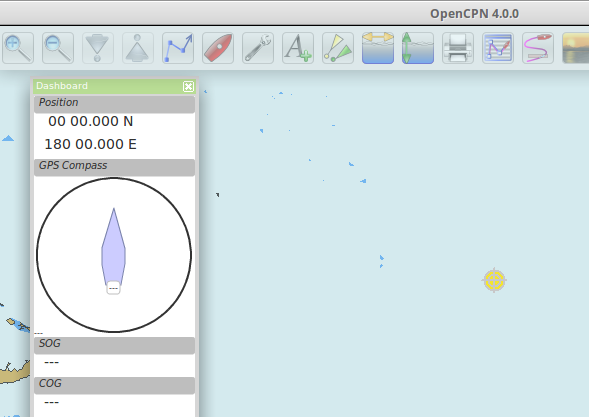Open Route and Mark Manager icon
The image size is (589, 417).
[498, 48]
